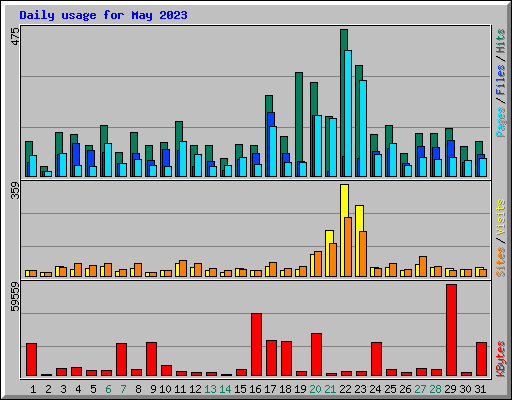This screenshot has height=400, width=512.
Task: Click day 29 on the x-axis
Action: coord(450,389)
